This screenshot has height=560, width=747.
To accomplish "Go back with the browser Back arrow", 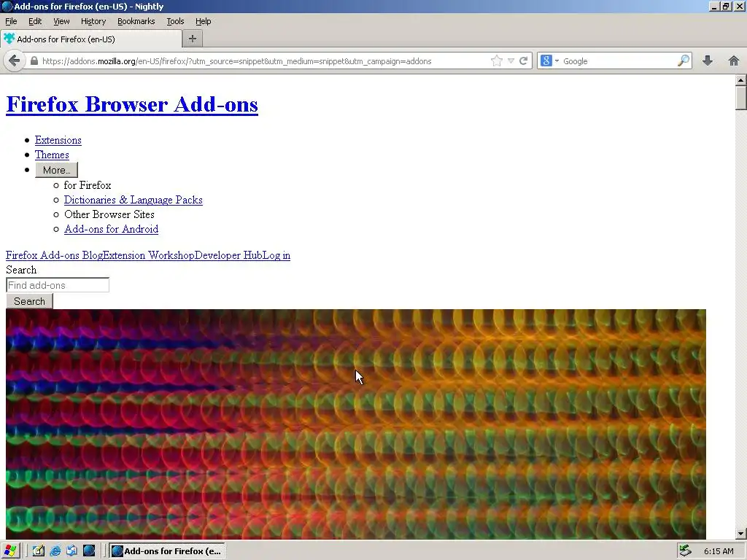I will click(15, 61).
